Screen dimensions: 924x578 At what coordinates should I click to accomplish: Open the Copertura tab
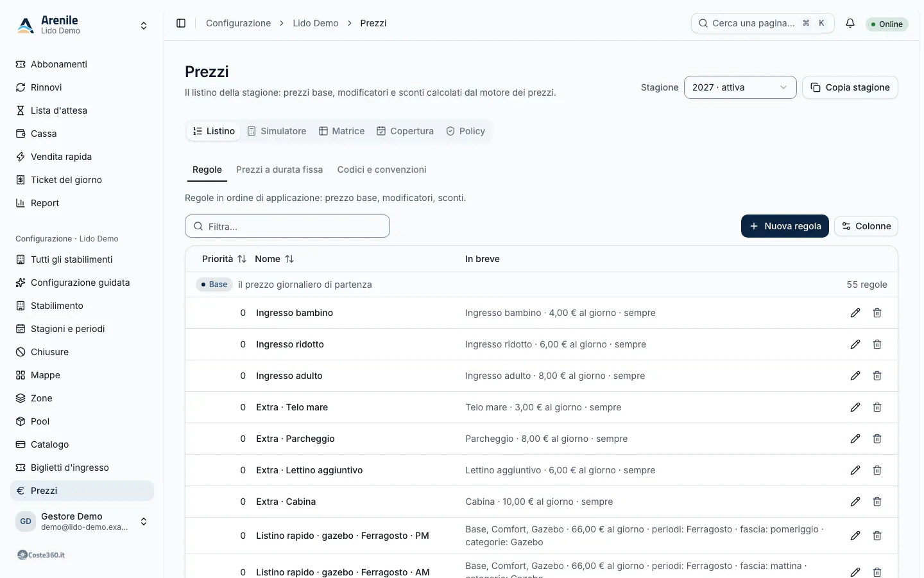click(x=405, y=131)
